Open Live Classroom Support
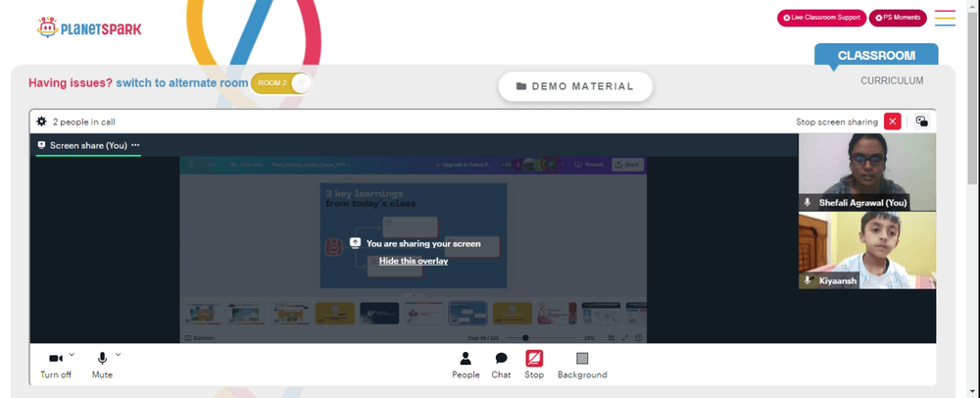 (821, 18)
